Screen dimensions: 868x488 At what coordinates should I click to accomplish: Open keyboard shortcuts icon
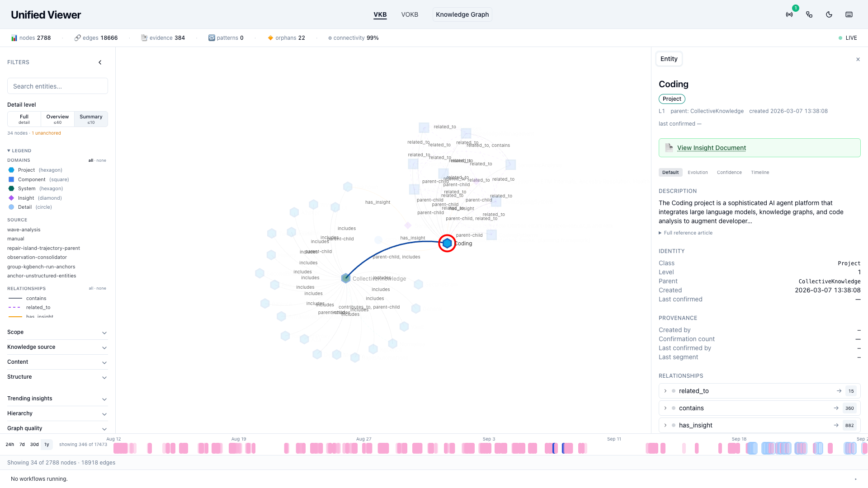(x=849, y=14)
